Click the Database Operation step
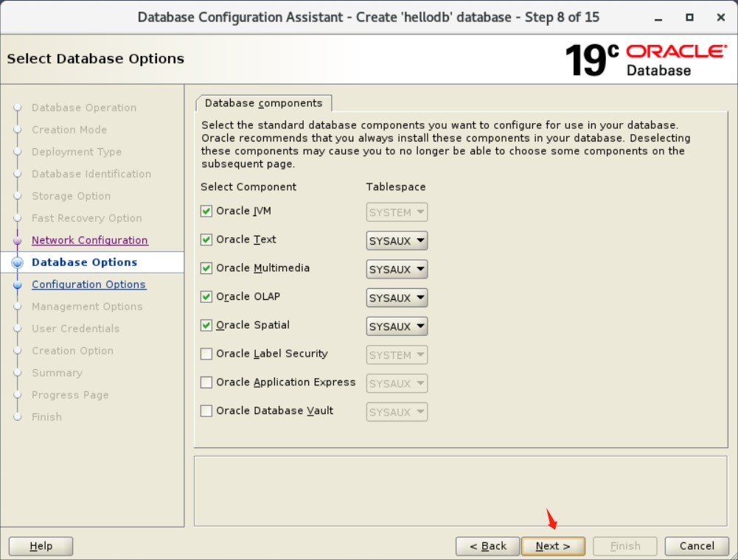Screen dimensions: 738x560 pos(84,108)
